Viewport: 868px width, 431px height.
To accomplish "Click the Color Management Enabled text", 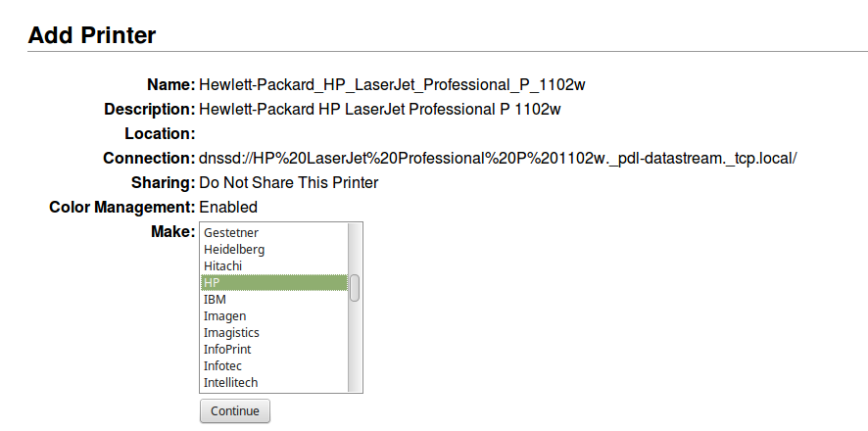I will pyautogui.click(x=228, y=207).
